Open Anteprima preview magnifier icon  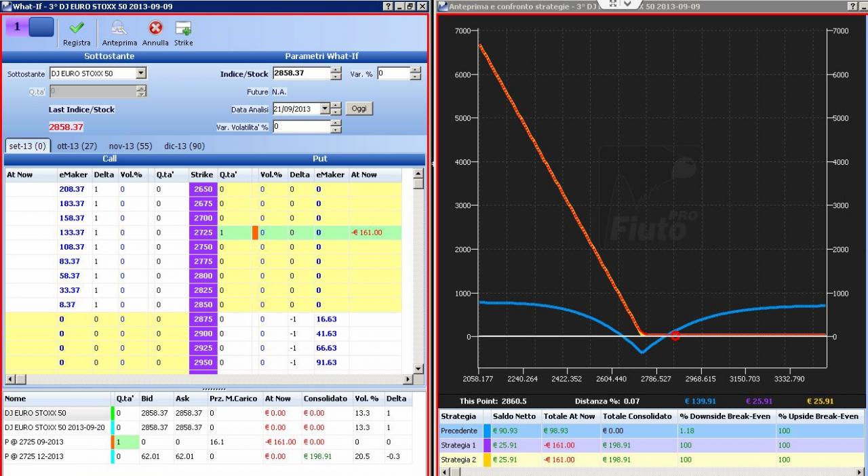point(119,28)
